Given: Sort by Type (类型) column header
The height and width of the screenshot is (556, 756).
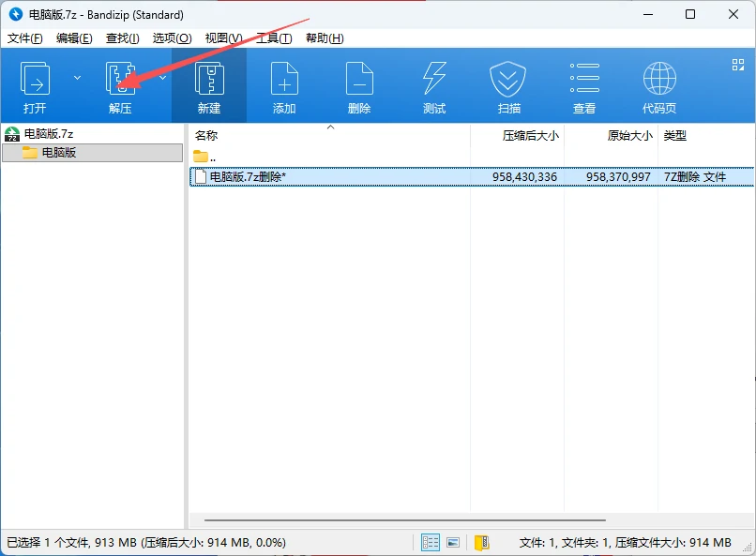Looking at the screenshot, I should (675, 136).
